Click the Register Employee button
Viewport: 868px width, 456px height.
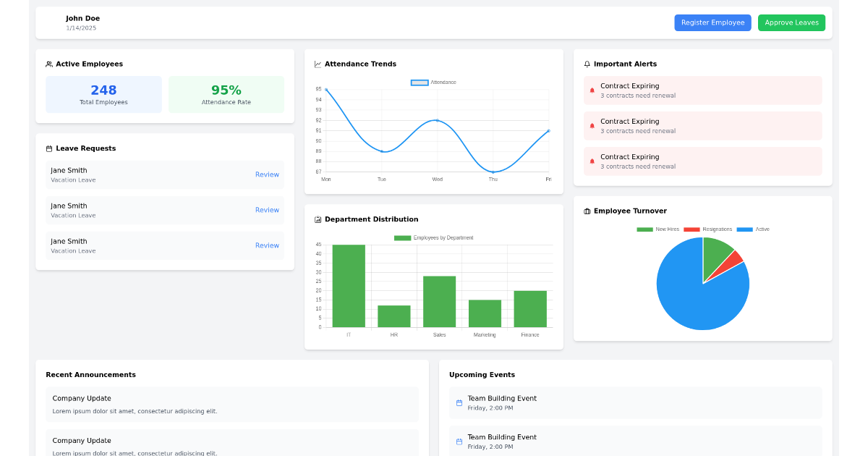click(712, 22)
